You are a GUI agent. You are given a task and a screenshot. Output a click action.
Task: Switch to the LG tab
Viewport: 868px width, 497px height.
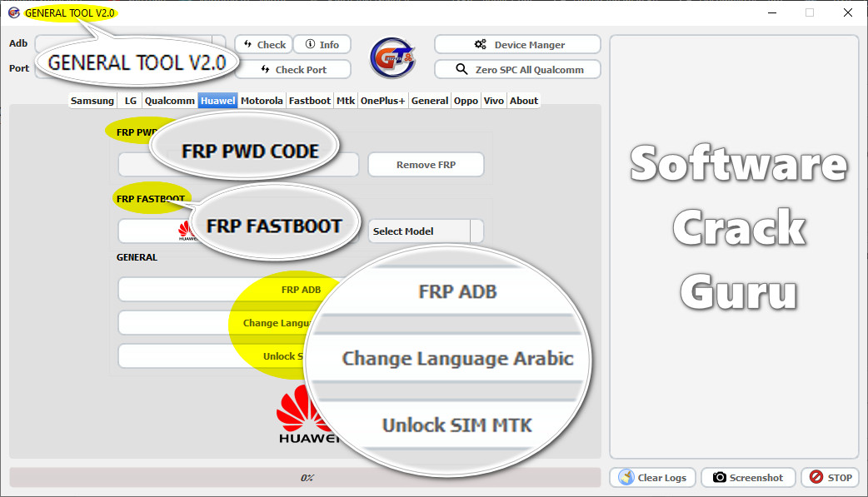tap(130, 101)
